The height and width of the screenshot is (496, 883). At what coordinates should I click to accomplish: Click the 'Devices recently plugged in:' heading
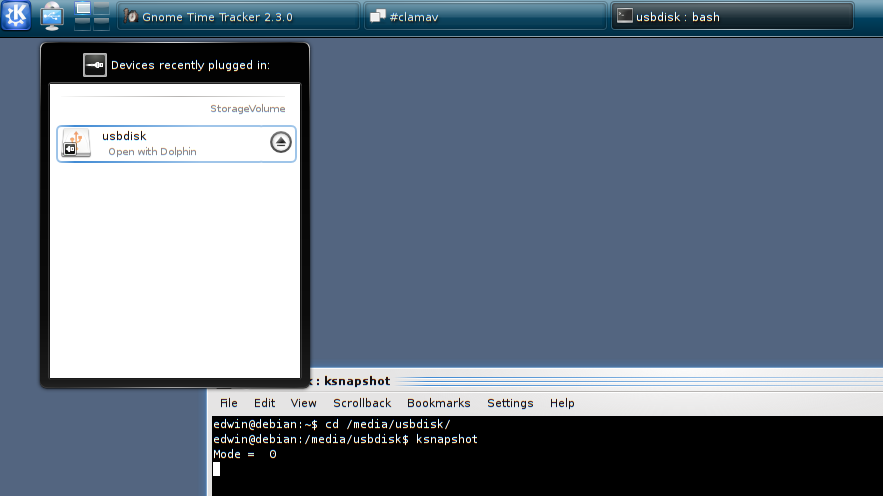190,65
